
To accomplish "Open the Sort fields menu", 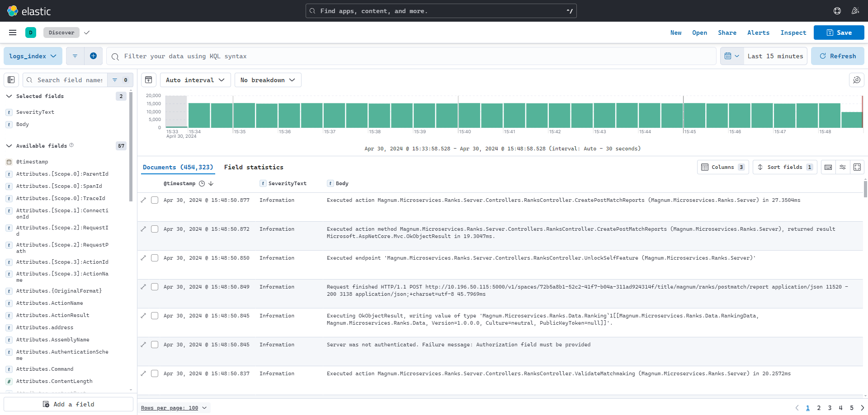I will click(x=785, y=167).
